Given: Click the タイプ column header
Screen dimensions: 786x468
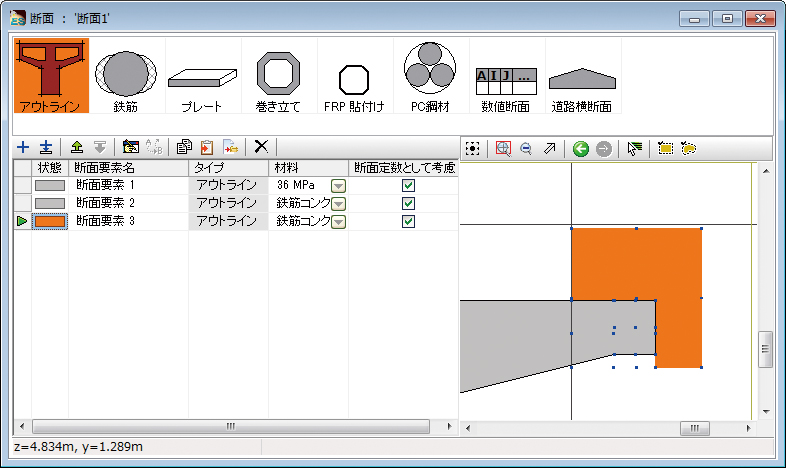Looking at the screenshot, I should 229,168.
